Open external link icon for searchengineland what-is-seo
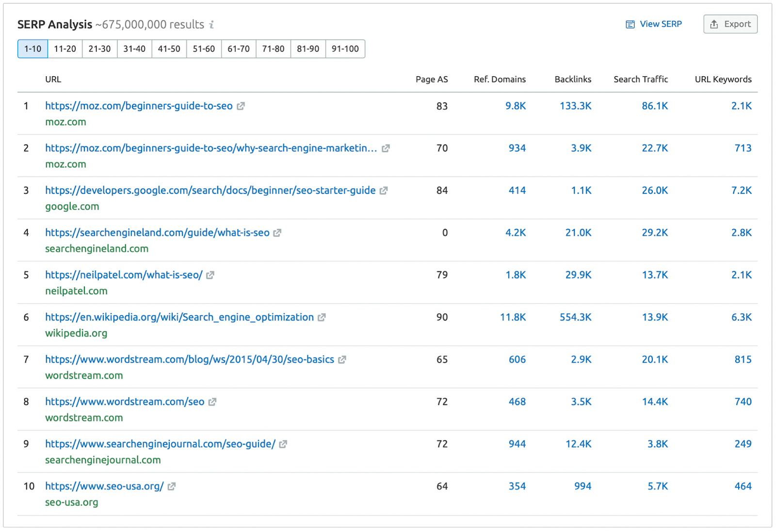The width and height of the screenshot is (776, 532). click(277, 233)
